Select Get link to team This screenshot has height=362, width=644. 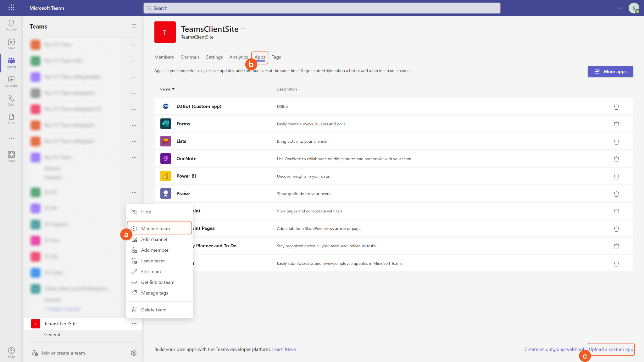159,282
